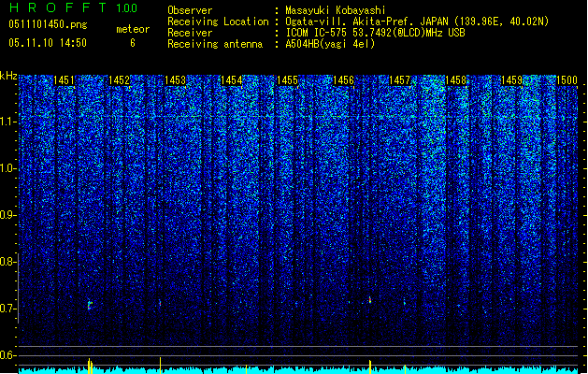Click the A504HB(yagi 4el) antenna text
588x374 pixels.
(330, 44)
